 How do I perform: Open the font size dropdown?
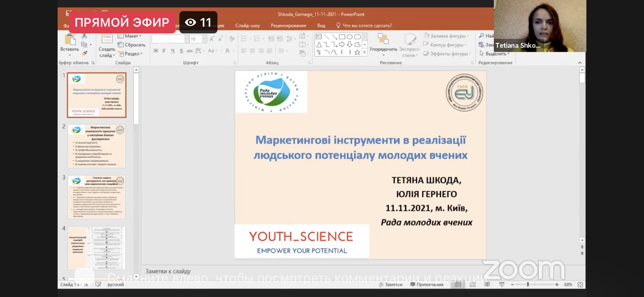tap(204, 39)
